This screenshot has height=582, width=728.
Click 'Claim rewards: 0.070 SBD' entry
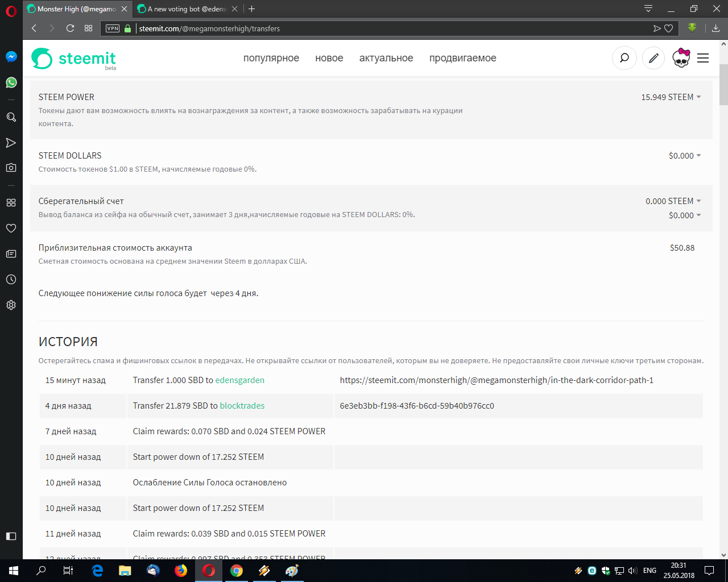(x=229, y=431)
